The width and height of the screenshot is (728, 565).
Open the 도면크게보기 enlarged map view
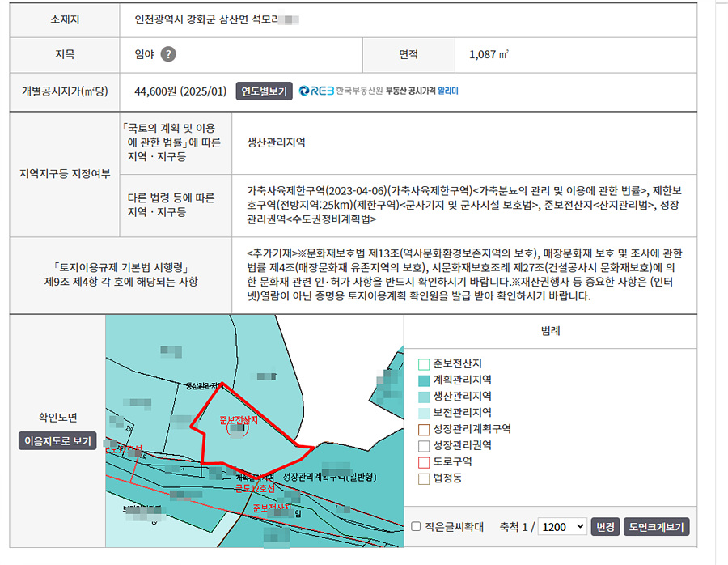point(658,526)
